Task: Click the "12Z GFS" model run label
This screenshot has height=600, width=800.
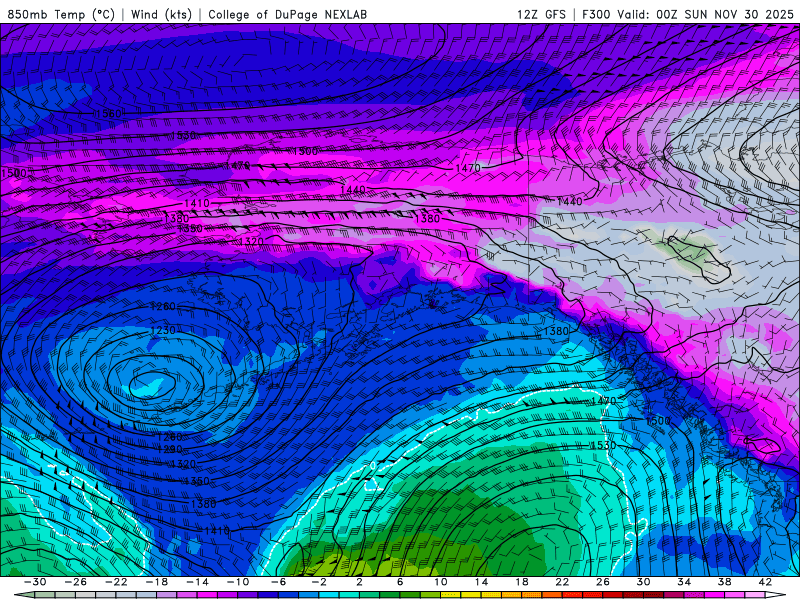Action: pyautogui.click(x=541, y=14)
